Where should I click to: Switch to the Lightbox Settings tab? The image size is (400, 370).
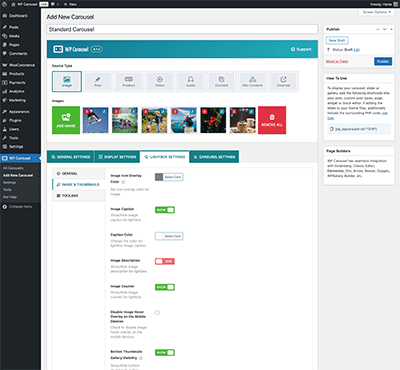(164, 157)
